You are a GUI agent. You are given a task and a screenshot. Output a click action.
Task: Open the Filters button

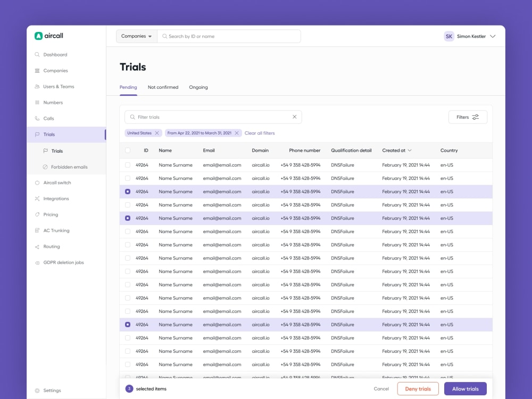pyautogui.click(x=468, y=117)
